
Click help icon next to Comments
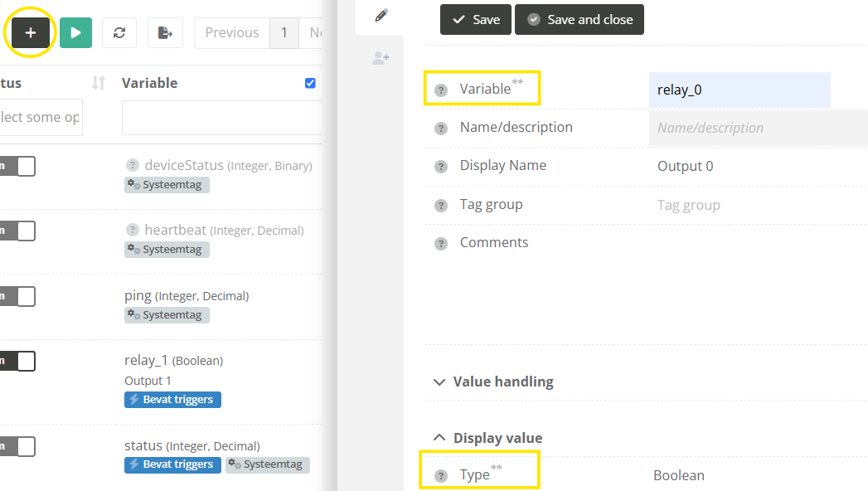[441, 244]
